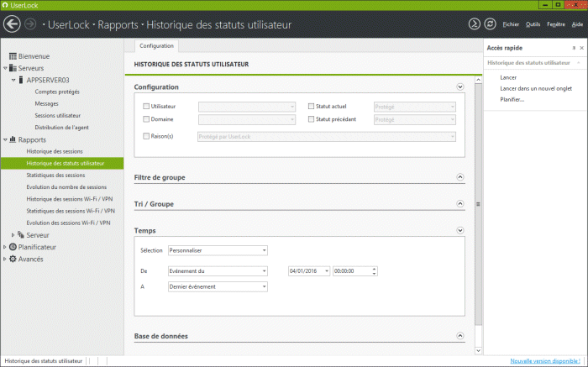Click the Avancés gear icon
Image resolution: width=588 pixels, height=367 pixels.
(x=13, y=259)
